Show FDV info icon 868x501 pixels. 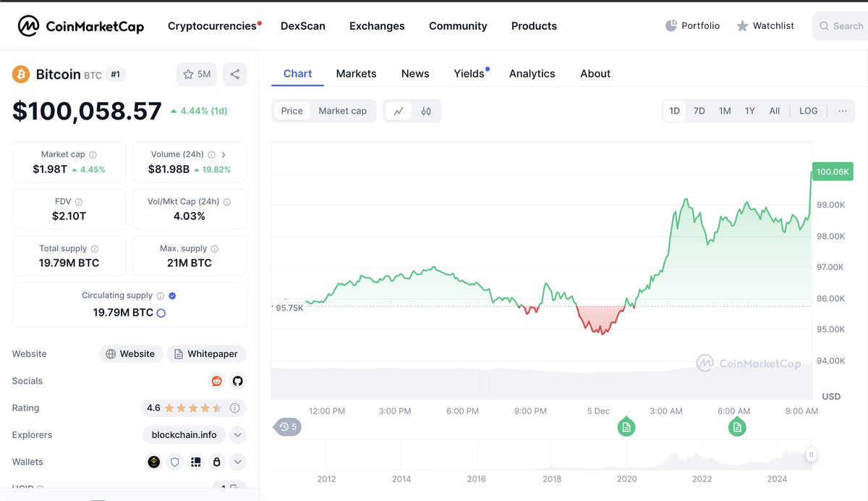coord(79,202)
